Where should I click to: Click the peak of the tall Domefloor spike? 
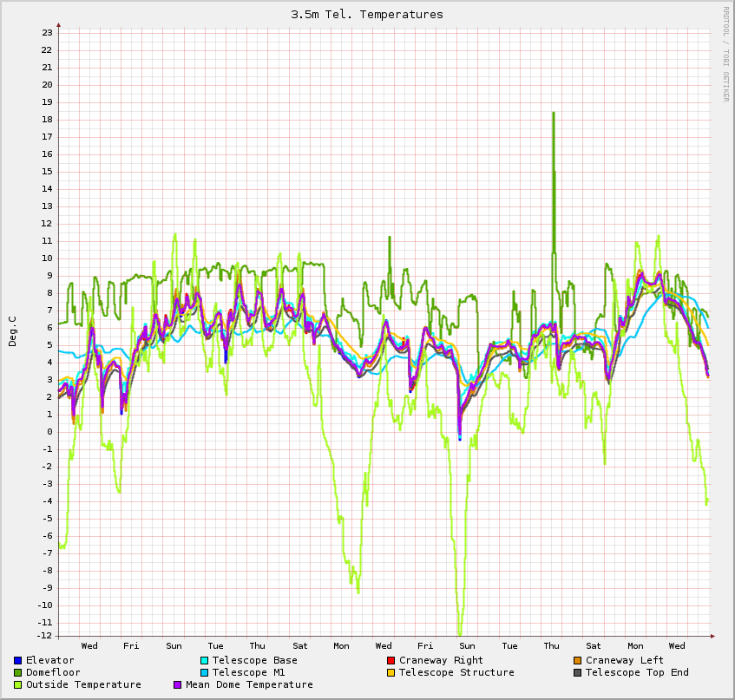553,113
